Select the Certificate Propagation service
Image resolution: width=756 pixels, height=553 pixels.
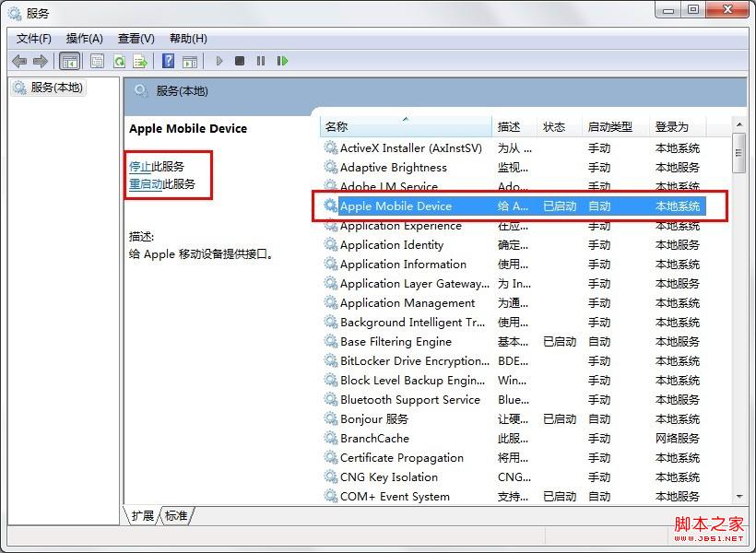513,457
